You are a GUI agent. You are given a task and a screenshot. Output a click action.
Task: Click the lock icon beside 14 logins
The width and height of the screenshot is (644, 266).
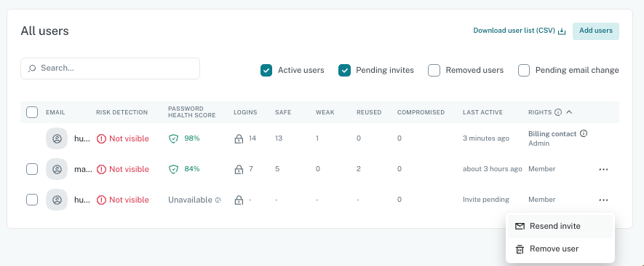pyautogui.click(x=239, y=139)
